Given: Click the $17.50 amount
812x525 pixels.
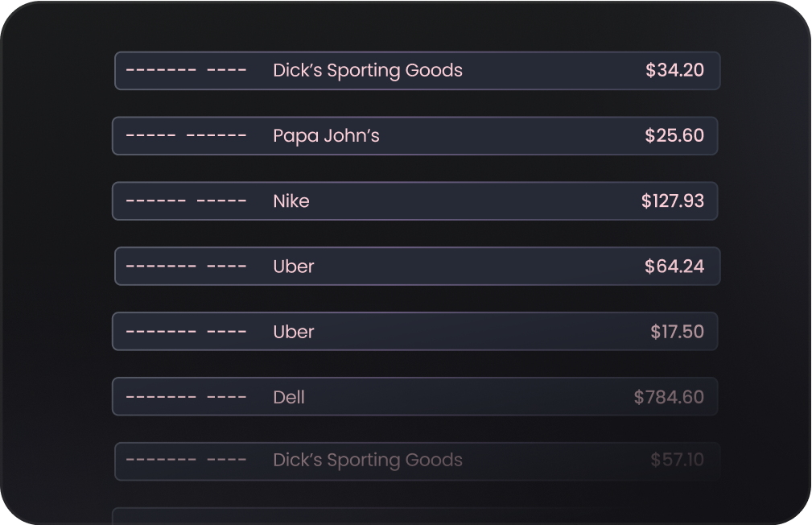Looking at the screenshot, I should click(x=677, y=331).
